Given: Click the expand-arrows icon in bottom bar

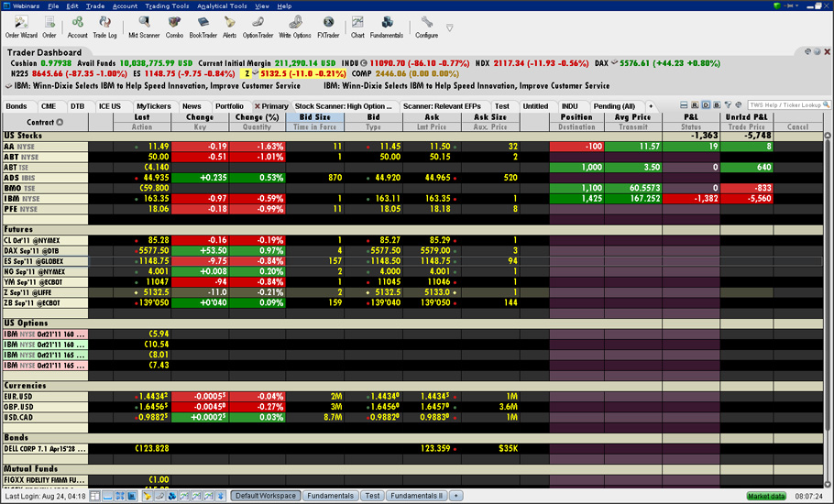Looking at the screenshot, I should (x=120, y=496).
